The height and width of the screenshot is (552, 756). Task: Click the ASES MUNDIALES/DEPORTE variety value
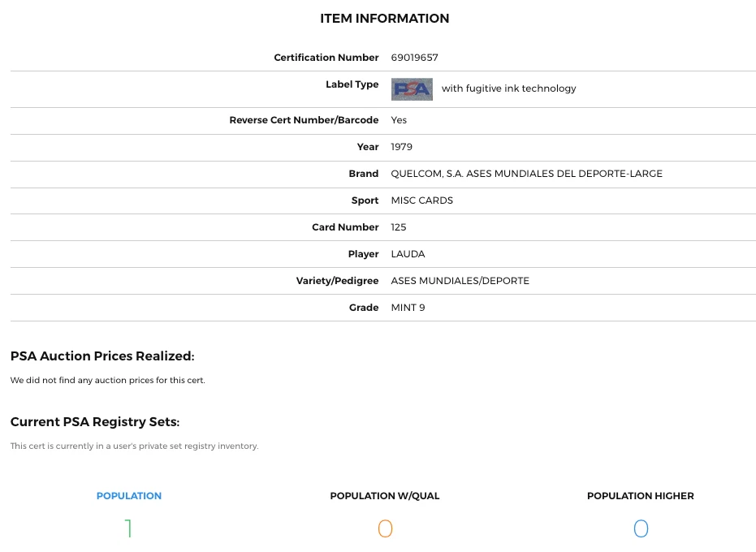click(x=460, y=281)
